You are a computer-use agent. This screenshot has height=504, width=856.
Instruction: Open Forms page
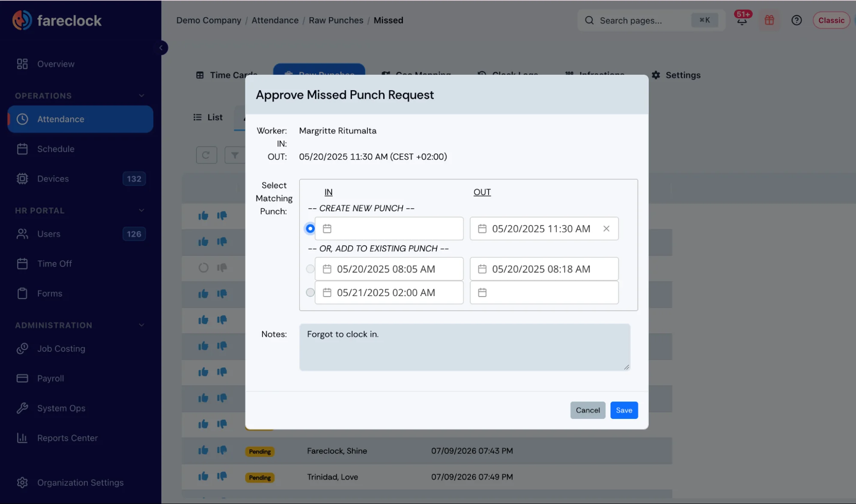pos(81,293)
